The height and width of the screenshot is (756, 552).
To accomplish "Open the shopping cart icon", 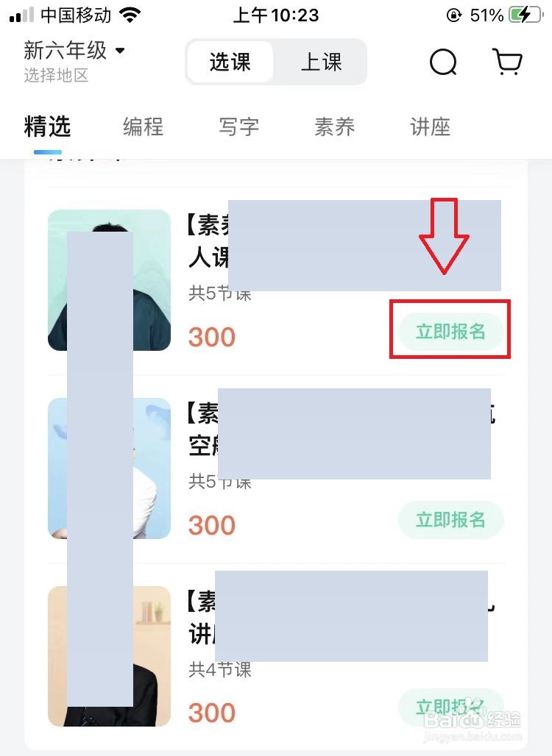I will pos(508,61).
